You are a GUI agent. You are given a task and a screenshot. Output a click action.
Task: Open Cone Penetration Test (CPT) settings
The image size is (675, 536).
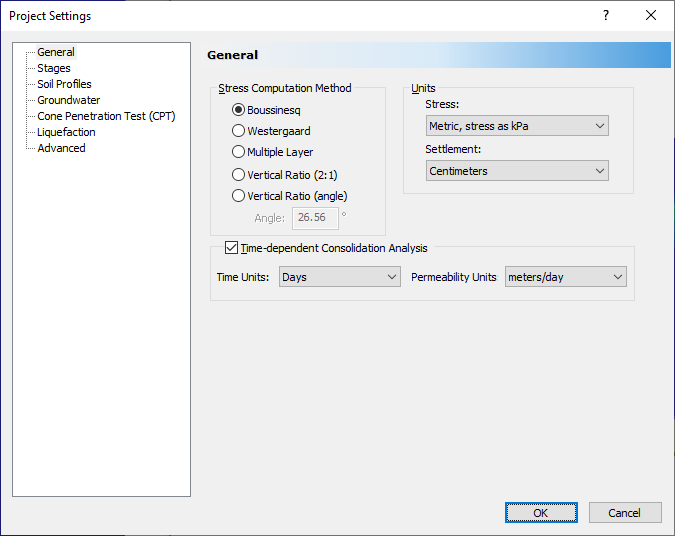tap(106, 116)
